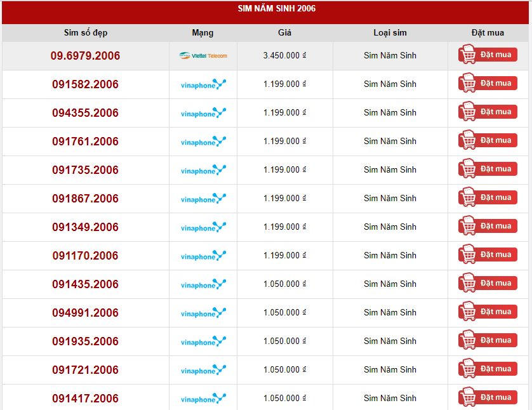Select sim number 091417.2006
Image resolution: width=532 pixels, height=410 pixels.
coord(85,399)
